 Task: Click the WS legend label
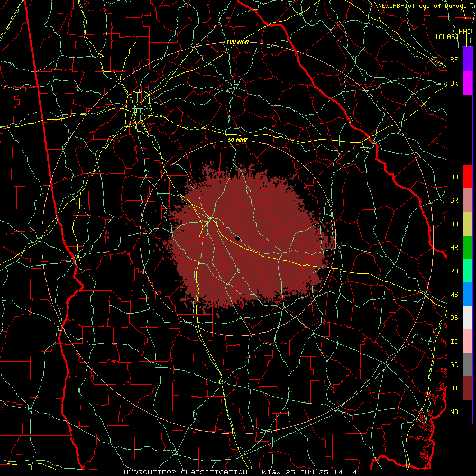(x=454, y=294)
